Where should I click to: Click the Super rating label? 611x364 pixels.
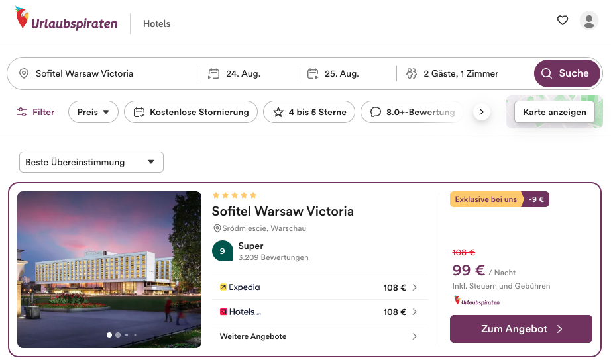251,246
